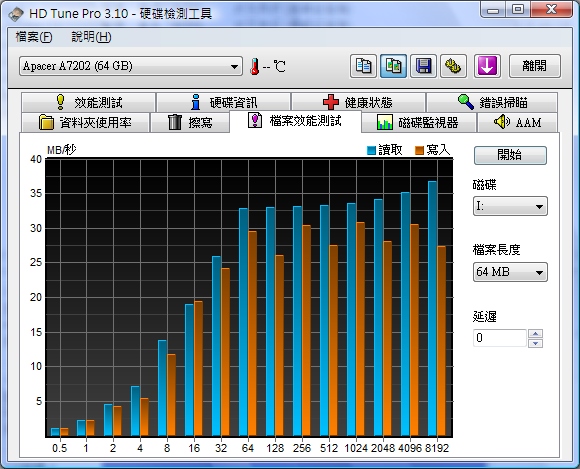Click the x-axis label 4096
The height and width of the screenshot is (469, 580).
click(x=410, y=448)
